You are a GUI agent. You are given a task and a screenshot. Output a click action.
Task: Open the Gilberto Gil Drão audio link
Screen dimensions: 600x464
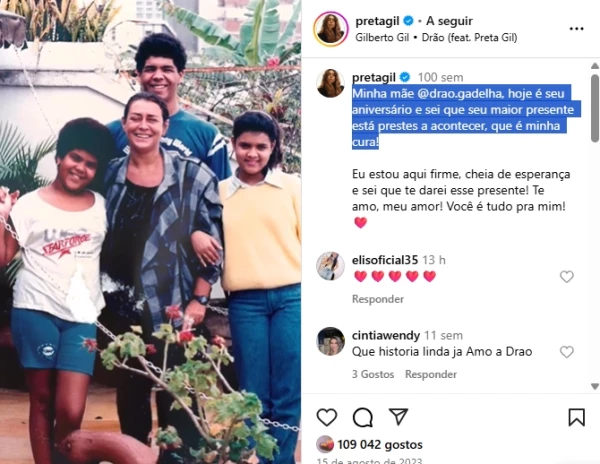click(x=436, y=37)
